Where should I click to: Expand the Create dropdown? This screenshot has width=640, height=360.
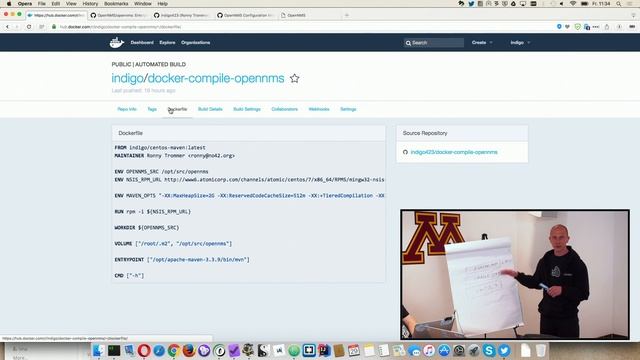(x=482, y=42)
